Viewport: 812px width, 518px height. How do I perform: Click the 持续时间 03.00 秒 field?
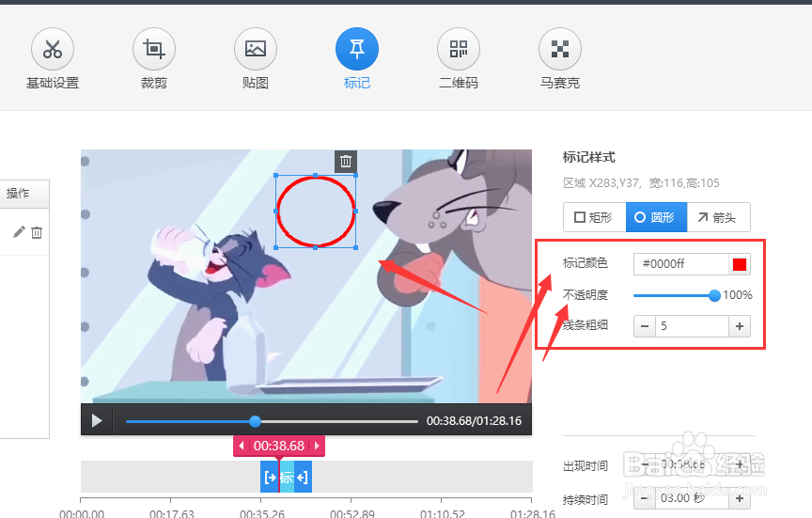[x=692, y=499]
